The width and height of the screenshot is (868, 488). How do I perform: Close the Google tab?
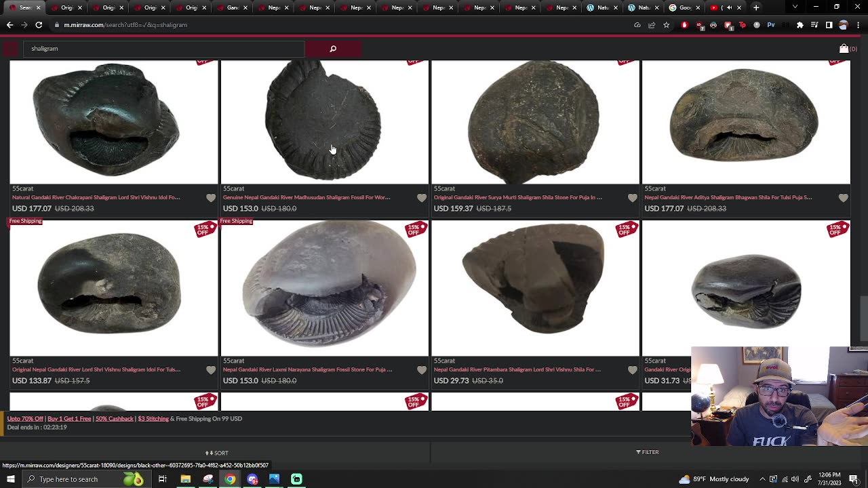[x=697, y=7]
